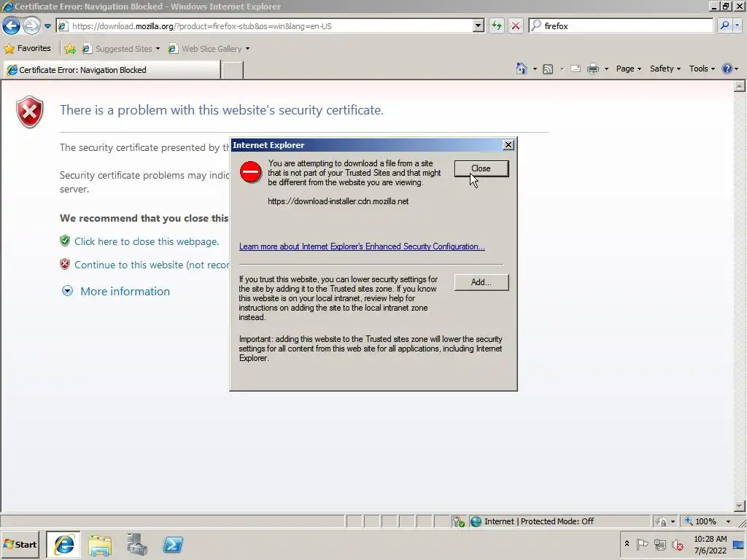Viewport: 747px width, 560px height.
Task: Click the download-installer.cdn.mozilla.net URL text
Action: coord(338,201)
